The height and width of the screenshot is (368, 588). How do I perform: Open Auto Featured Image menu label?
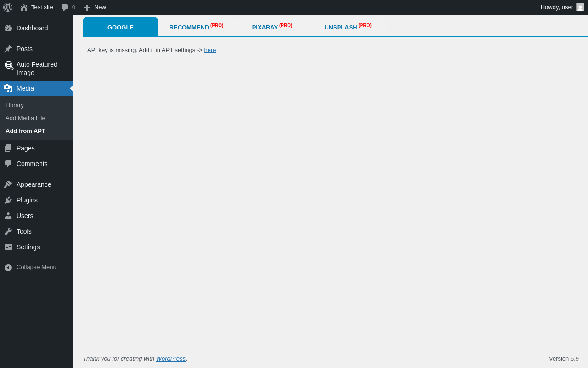(x=37, y=69)
